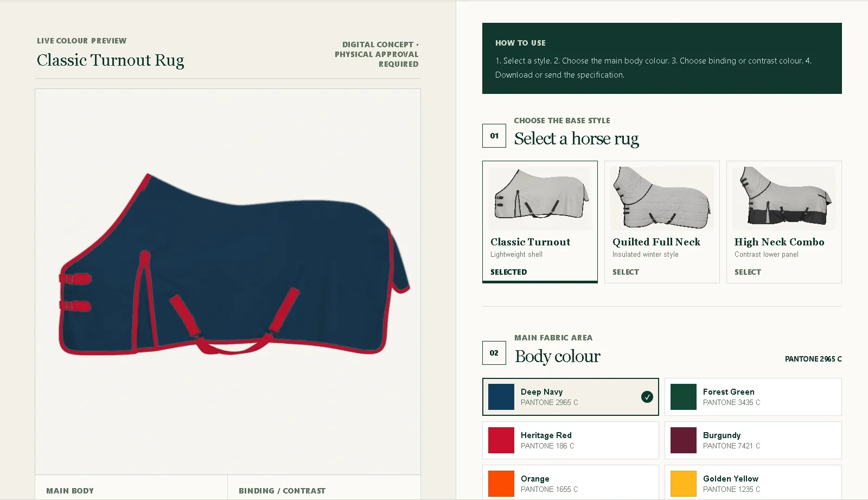Click the MAIN BODY label below preview

[70, 491]
